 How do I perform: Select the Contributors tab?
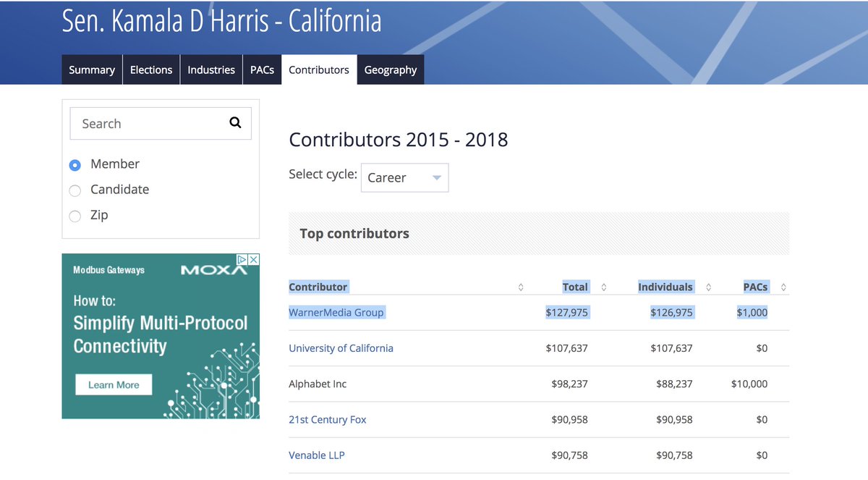coord(319,70)
